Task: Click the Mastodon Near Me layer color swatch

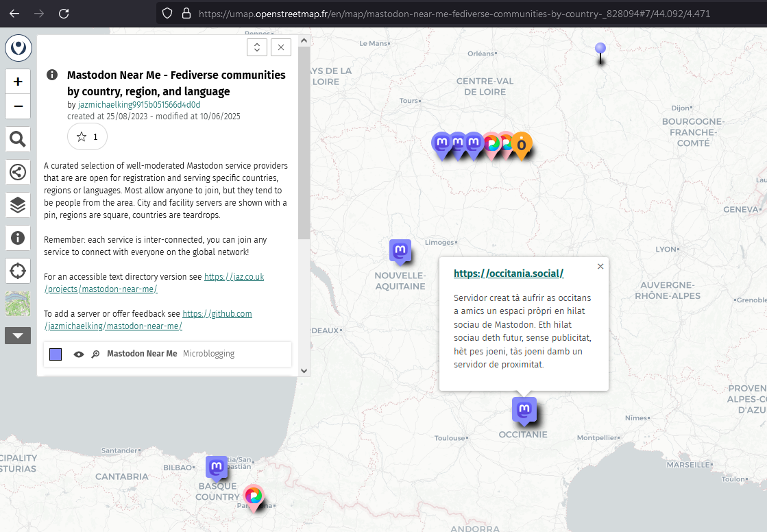Action: tap(56, 354)
